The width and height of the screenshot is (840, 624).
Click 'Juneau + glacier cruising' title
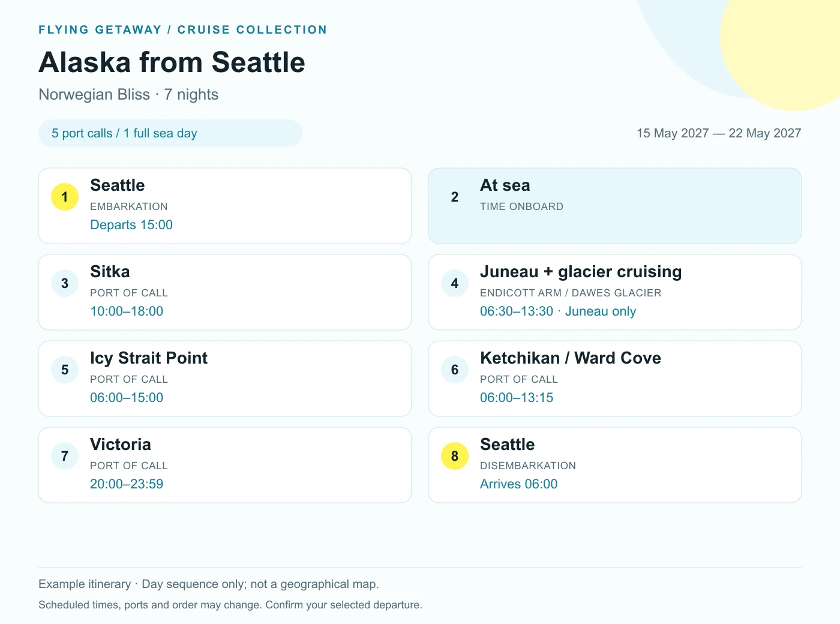581,272
